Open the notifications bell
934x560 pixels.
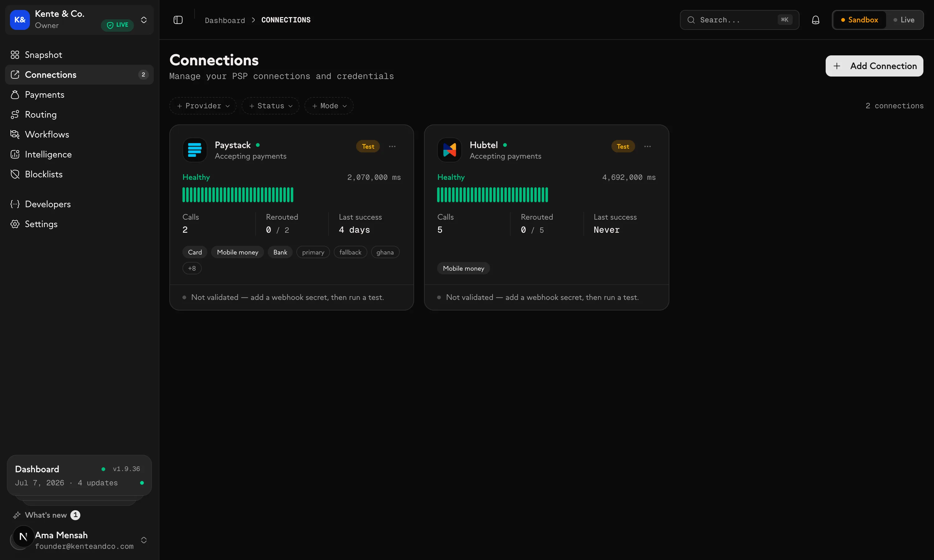tap(815, 20)
